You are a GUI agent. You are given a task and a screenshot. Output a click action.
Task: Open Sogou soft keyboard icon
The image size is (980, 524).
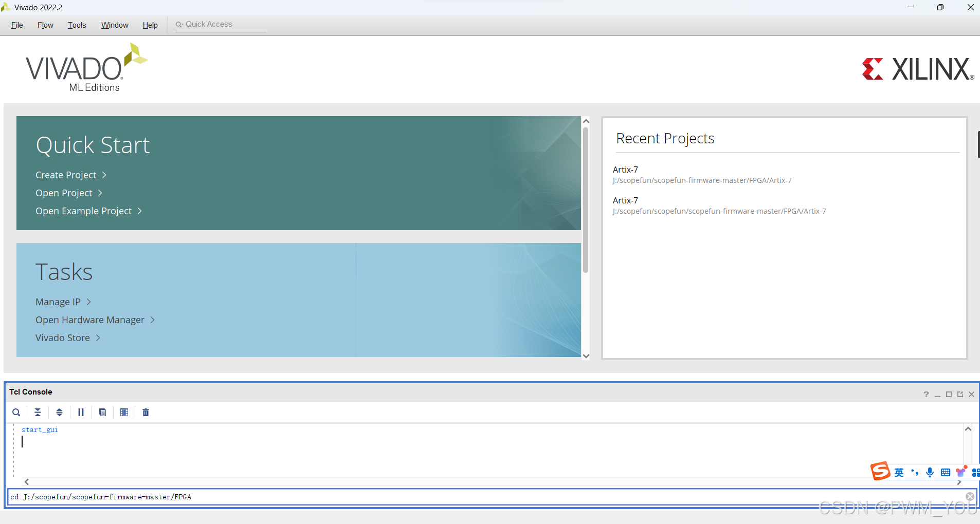946,473
